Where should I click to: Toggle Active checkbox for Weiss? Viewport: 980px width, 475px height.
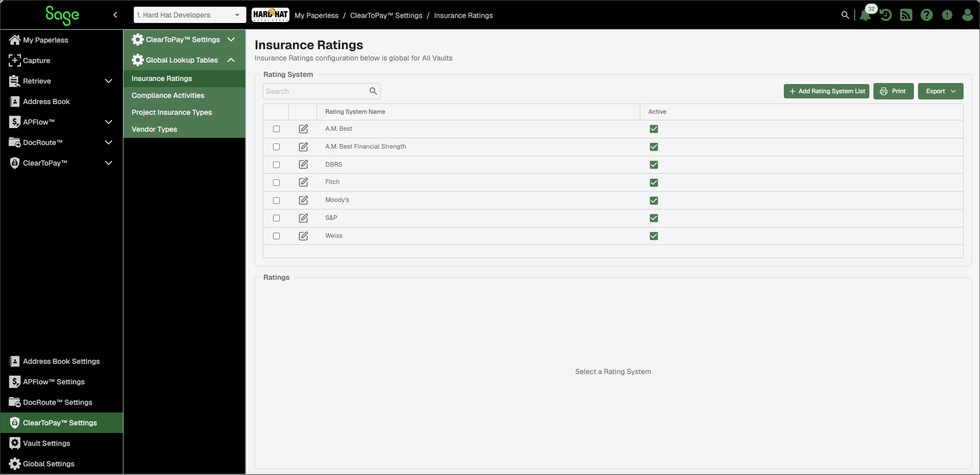click(654, 236)
